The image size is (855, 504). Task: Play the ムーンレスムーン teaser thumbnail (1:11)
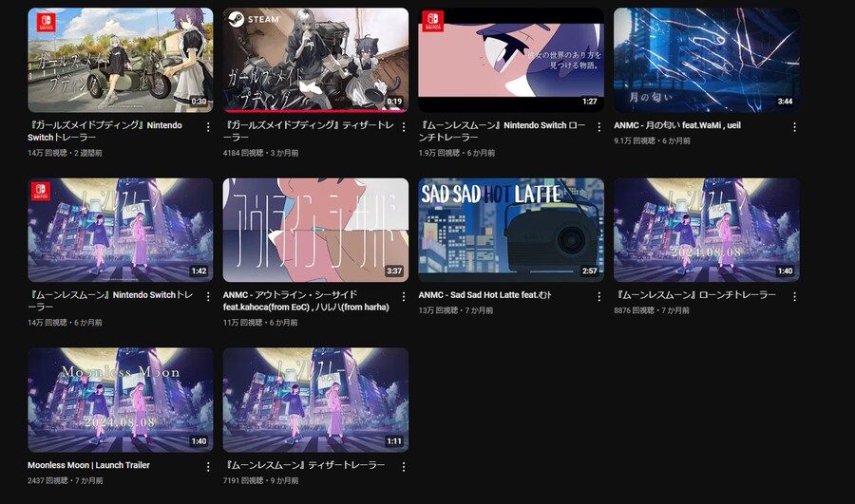[x=315, y=400]
